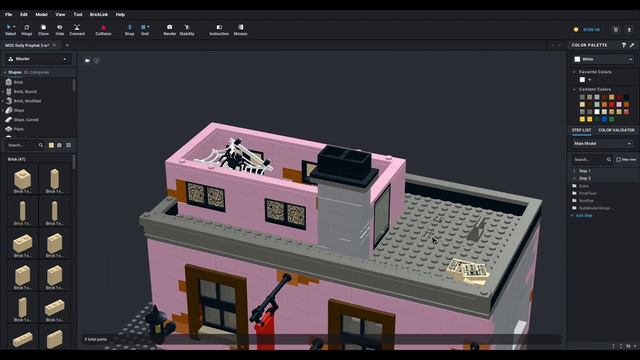Viewport: 640px width, 360px height.
Task: Open the Model menu
Action: point(41,14)
